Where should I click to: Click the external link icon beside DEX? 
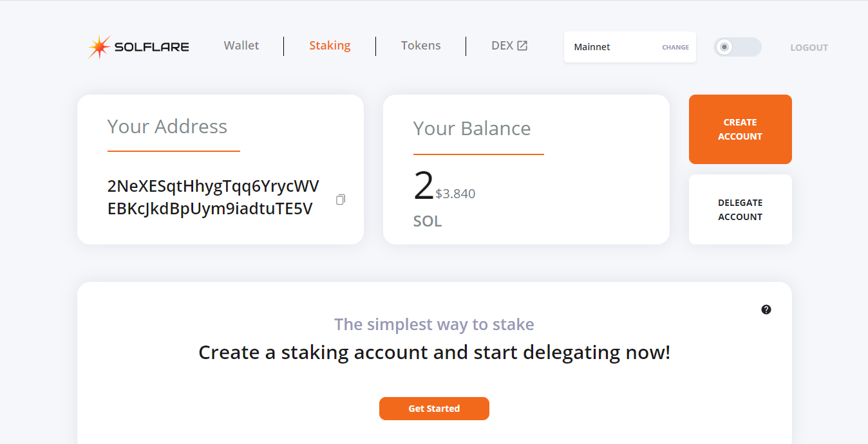522,46
